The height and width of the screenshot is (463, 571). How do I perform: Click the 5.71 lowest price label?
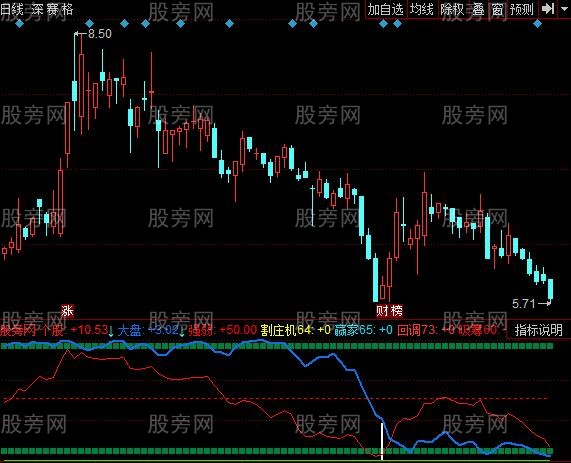[524, 303]
